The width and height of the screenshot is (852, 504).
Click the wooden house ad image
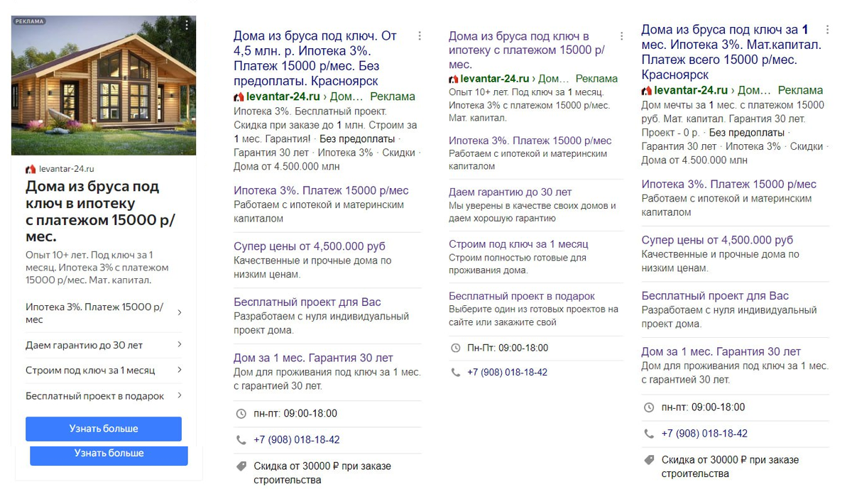(104, 85)
